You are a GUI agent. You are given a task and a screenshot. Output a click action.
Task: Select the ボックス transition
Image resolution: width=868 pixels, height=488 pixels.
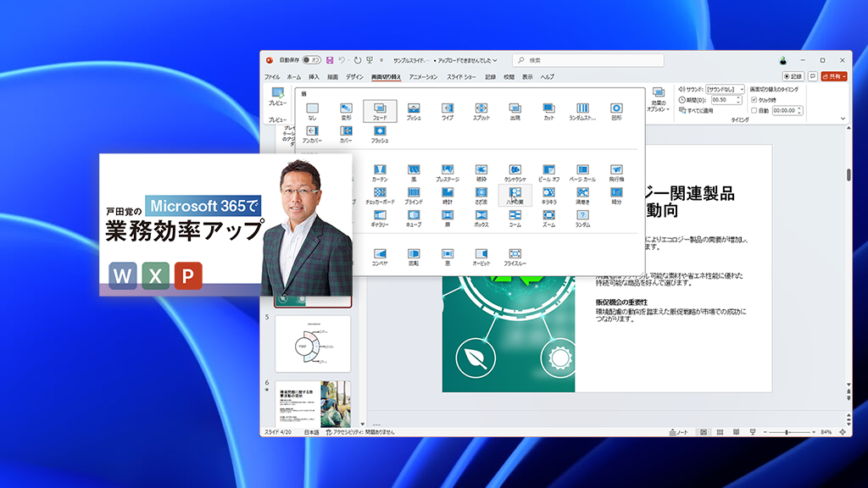[x=481, y=218]
